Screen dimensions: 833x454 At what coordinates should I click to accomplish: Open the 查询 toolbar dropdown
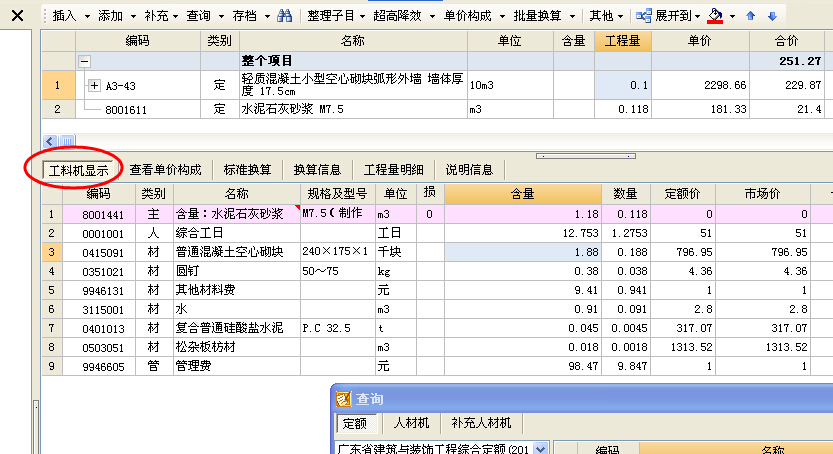205,16
